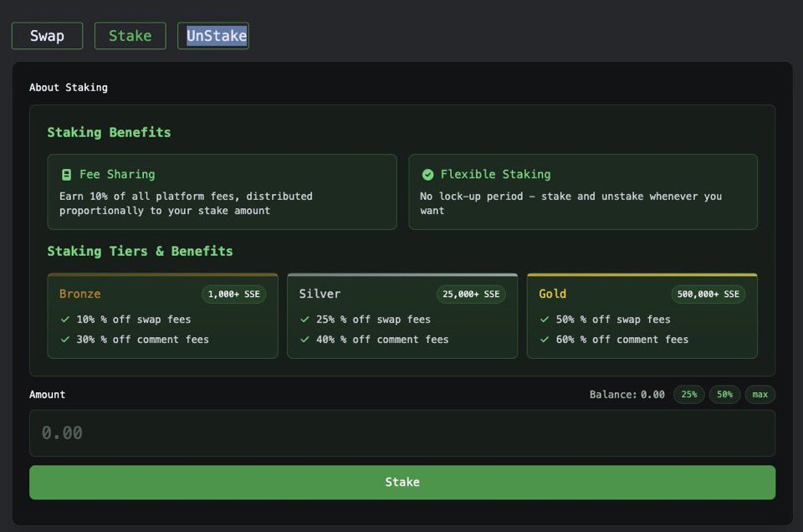Click the Amount label
Viewport: 803px width, 532px height.
click(x=47, y=394)
